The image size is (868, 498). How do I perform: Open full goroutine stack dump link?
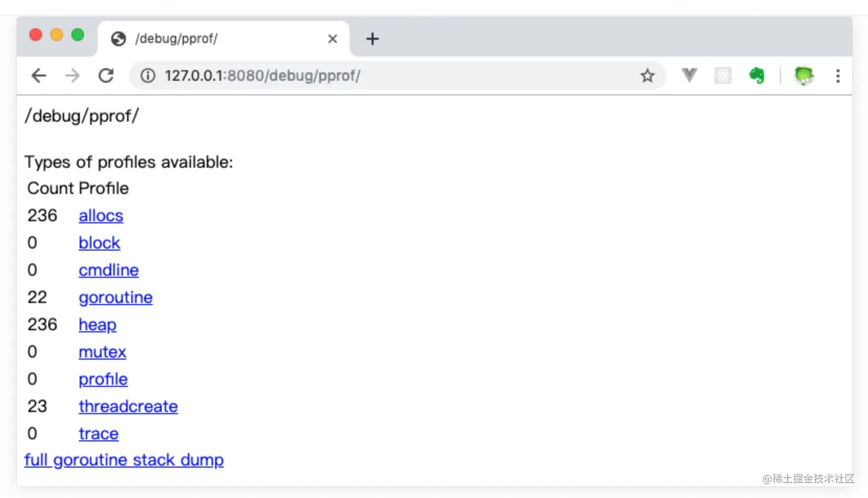124,460
